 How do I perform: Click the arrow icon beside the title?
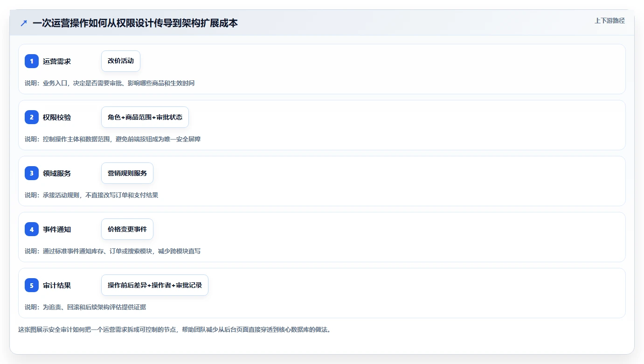click(24, 23)
